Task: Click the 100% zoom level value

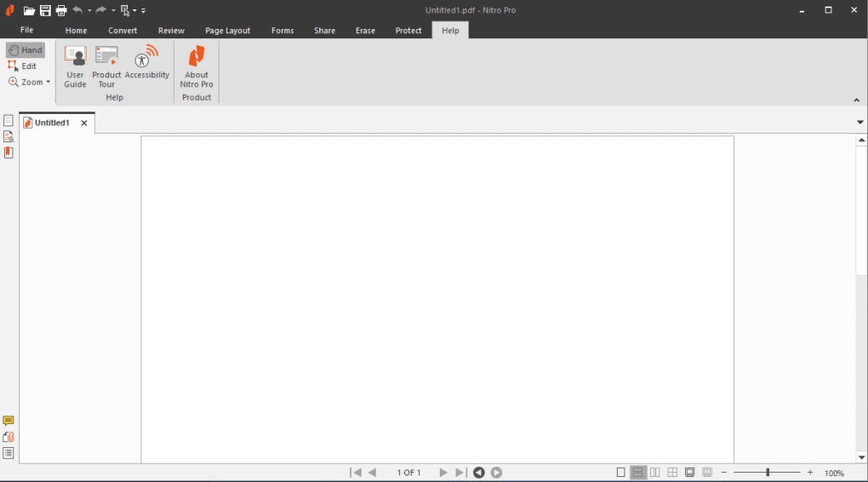Action: coord(834,473)
